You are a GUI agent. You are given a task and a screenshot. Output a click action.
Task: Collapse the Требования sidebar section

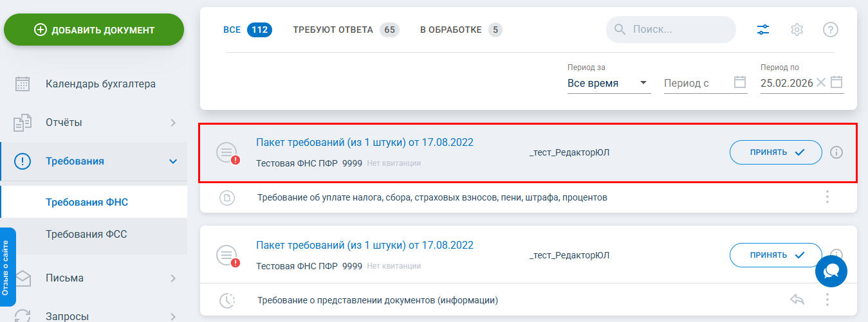[x=173, y=161]
